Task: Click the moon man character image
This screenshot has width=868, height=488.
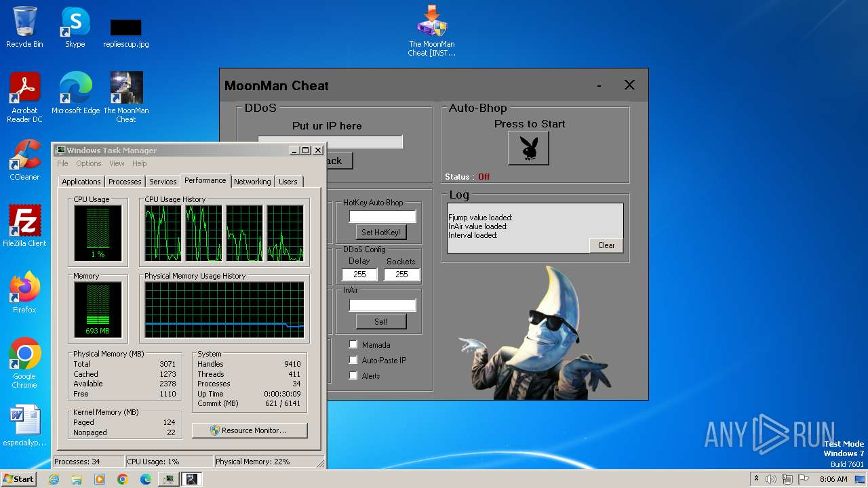Action: coord(536,332)
